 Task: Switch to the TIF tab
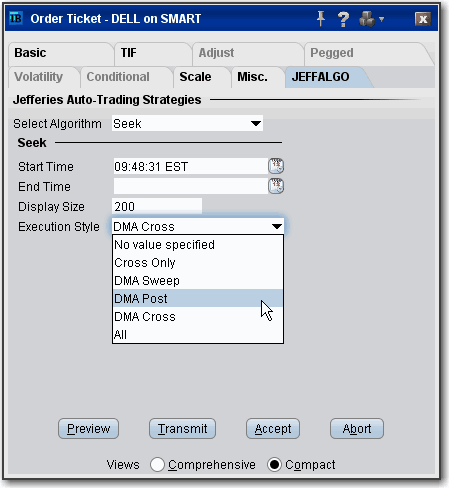[x=153, y=53]
